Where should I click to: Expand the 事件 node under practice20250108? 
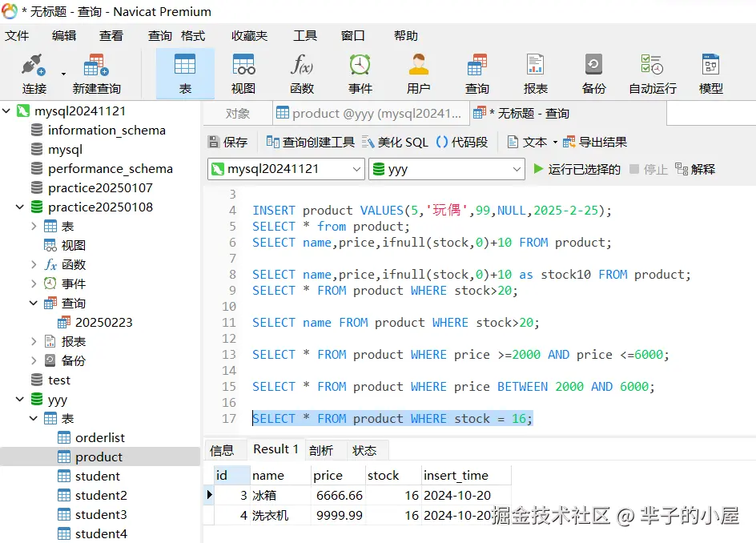click(34, 284)
